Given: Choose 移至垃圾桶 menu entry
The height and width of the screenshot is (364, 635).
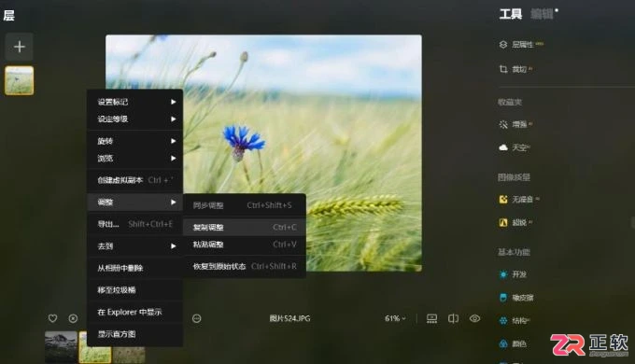Looking at the screenshot, I should [x=134, y=290].
